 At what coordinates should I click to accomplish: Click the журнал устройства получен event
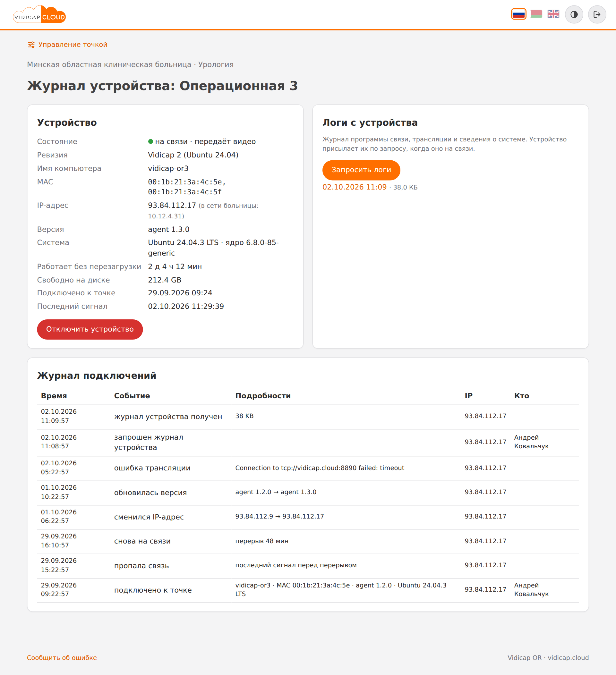(168, 417)
